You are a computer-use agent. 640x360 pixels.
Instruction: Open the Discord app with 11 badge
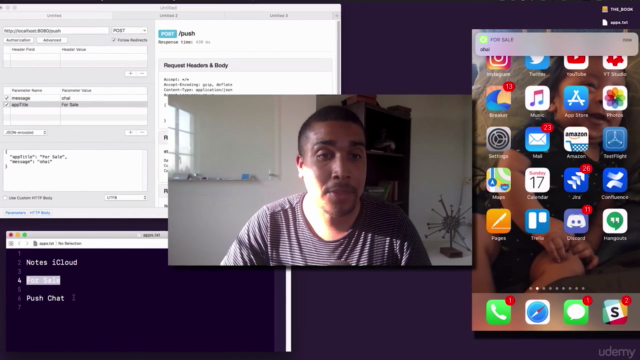[x=576, y=221]
